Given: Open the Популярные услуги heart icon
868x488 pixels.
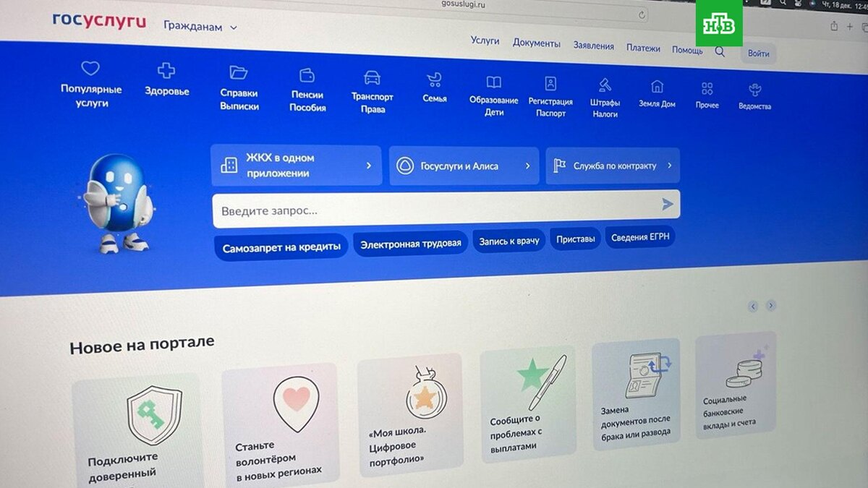Looking at the screenshot, I should pos(90,69).
